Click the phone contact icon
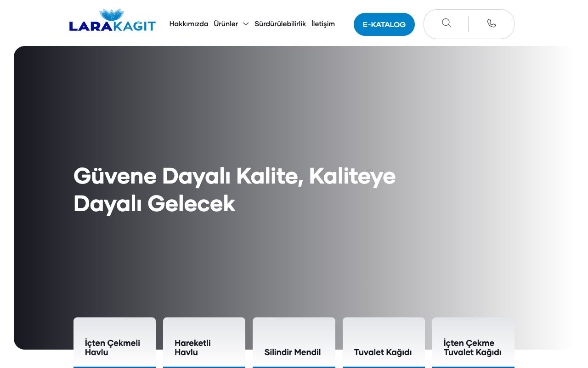 coord(492,23)
